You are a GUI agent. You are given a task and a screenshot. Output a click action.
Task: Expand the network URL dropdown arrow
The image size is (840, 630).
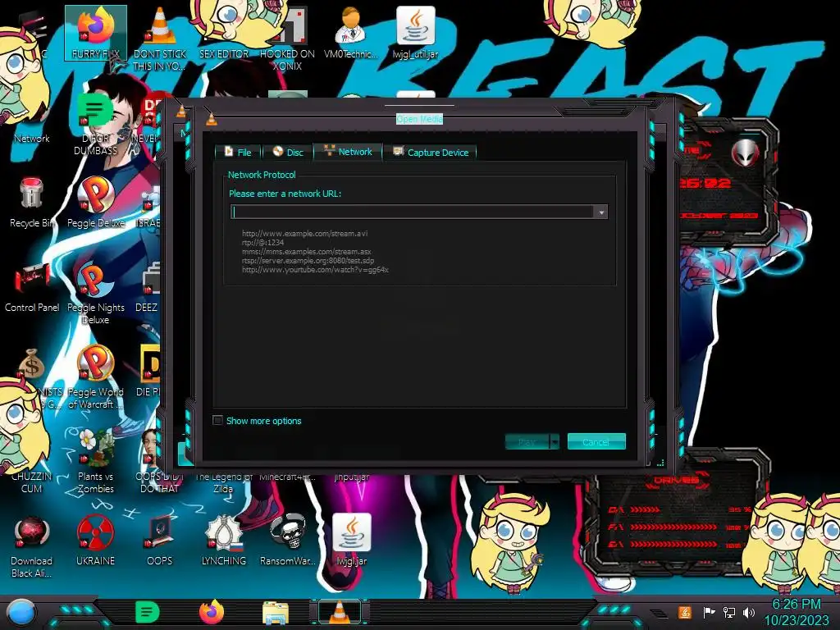coord(601,212)
